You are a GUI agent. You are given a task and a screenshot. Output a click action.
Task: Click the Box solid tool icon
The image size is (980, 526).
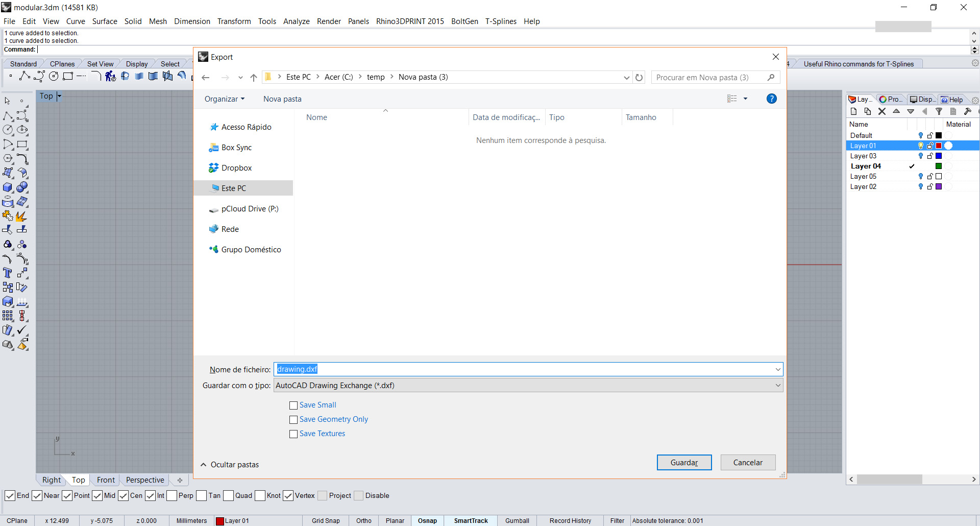[8, 187]
